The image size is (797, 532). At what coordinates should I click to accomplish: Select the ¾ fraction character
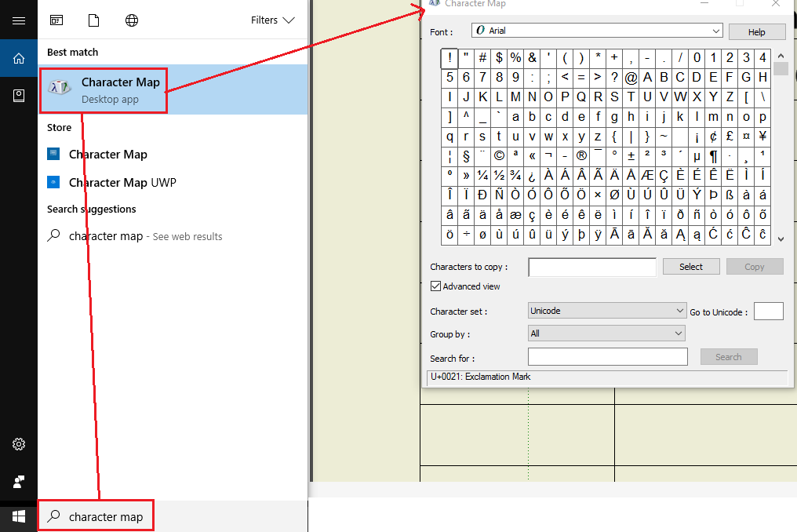(515, 176)
